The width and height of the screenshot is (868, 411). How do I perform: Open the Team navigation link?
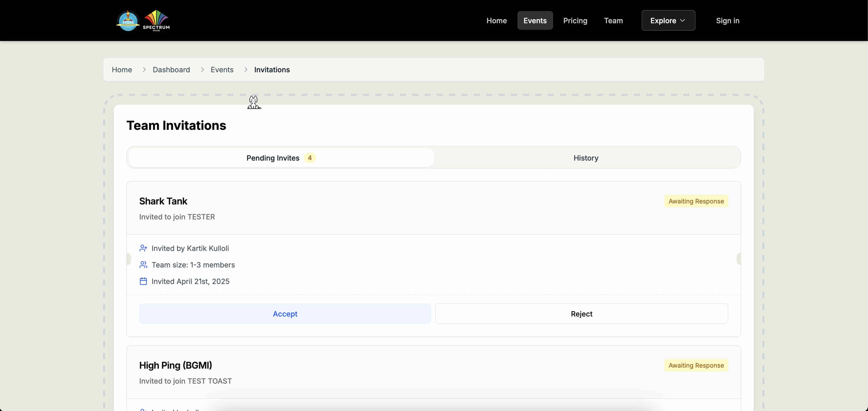[x=613, y=21]
